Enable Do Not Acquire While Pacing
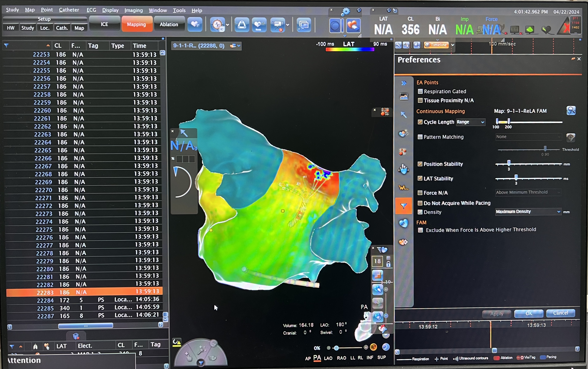The image size is (588, 369). point(420,203)
